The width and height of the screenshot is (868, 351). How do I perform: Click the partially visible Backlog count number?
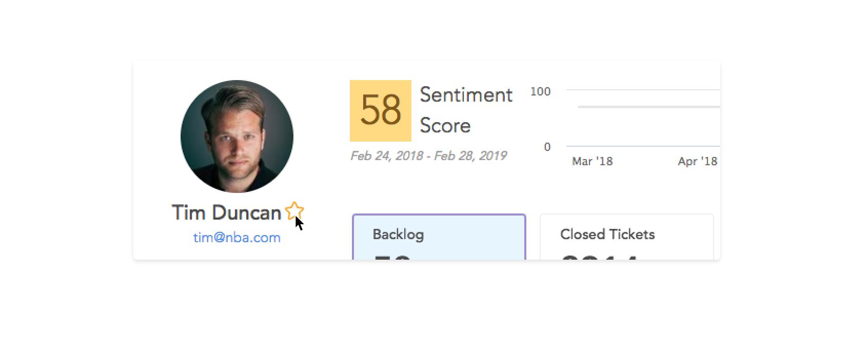(x=392, y=257)
